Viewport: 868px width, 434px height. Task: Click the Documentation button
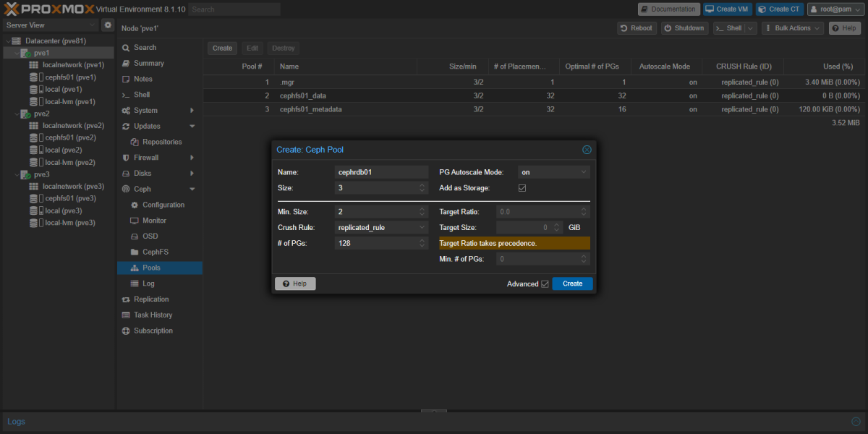coord(669,9)
